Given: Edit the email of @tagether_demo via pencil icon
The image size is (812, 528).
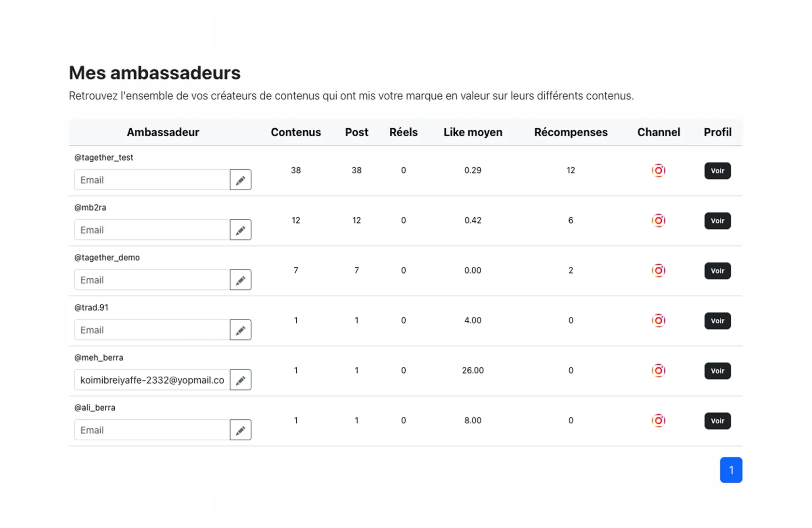Looking at the screenshot, I should 240,280.
